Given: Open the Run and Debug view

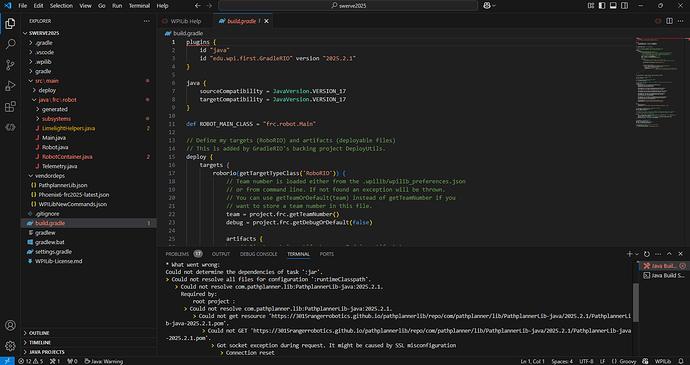Looking at the screenshot, I should pyautogui.click(x=10, y=86).
